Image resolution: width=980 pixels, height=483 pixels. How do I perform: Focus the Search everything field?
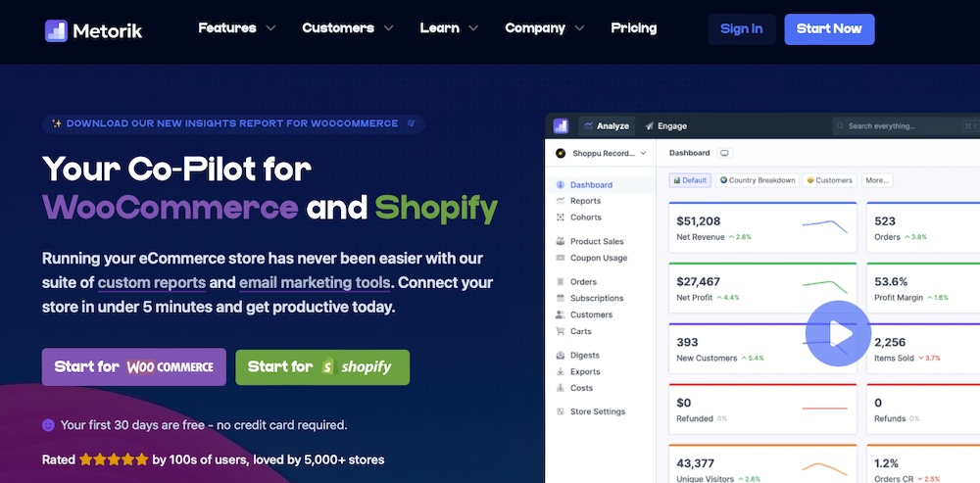pyautogui.click(x=906, y=126)
